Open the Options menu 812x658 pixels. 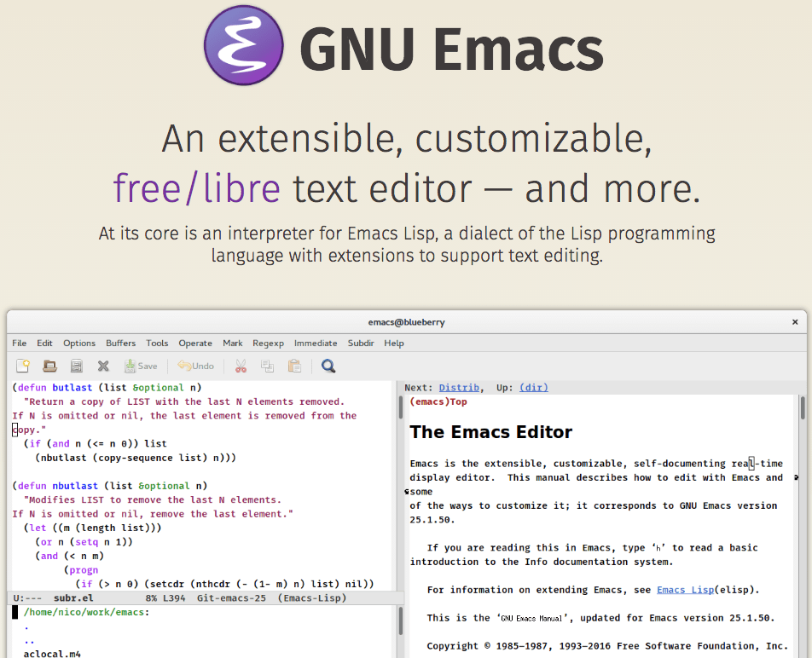(78, 343)
